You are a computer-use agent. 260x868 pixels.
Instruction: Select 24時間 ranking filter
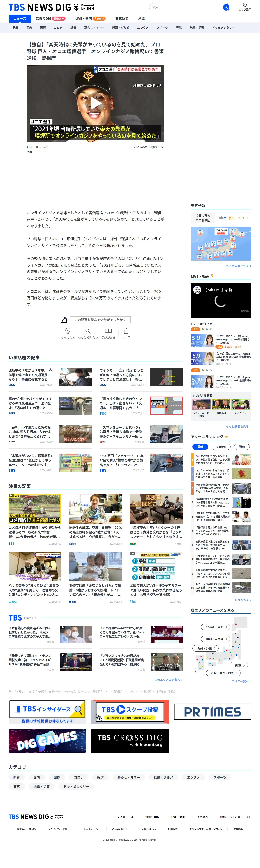tap(221, 447)
